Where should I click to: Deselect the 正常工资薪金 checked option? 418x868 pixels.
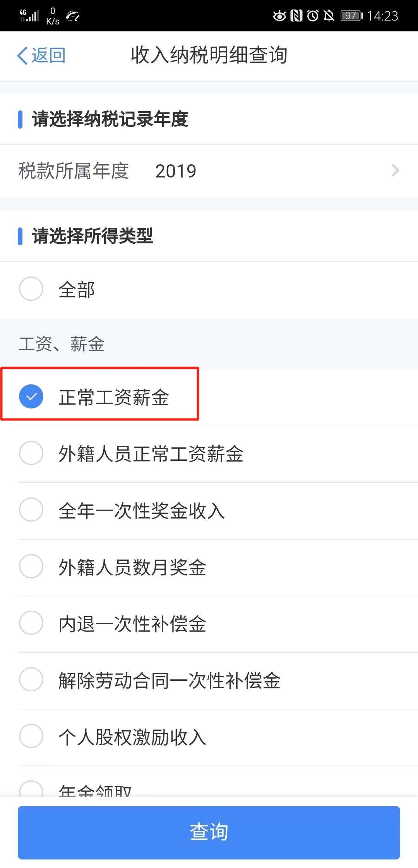coord(31,396)
